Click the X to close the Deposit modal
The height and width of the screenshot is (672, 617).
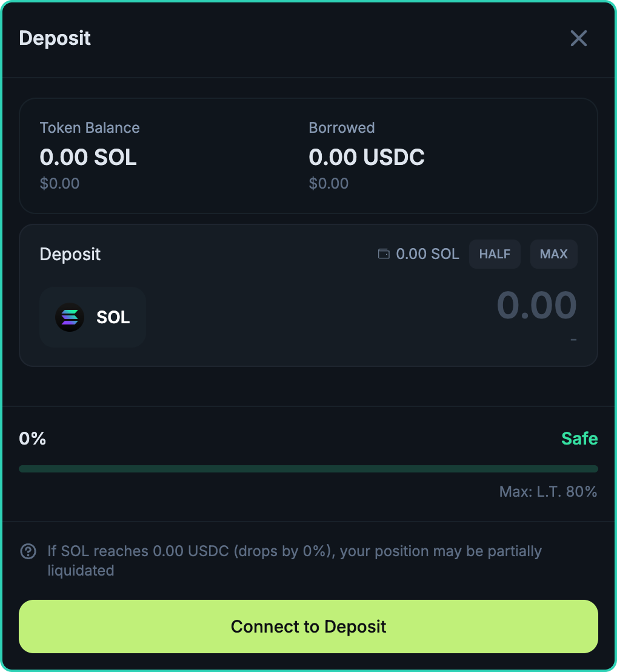pyautogui.click(x=579, y=38)
